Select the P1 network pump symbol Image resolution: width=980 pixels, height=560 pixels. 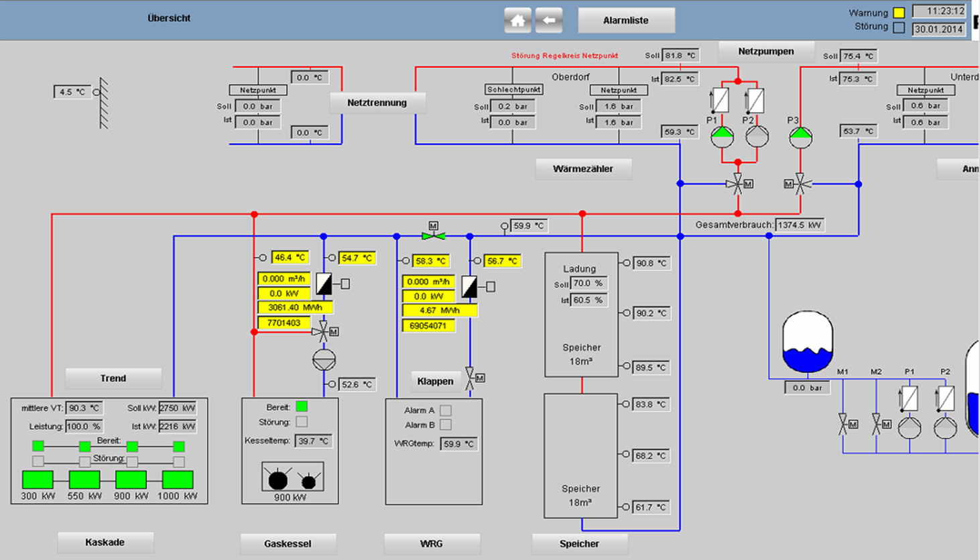[722, 137]
